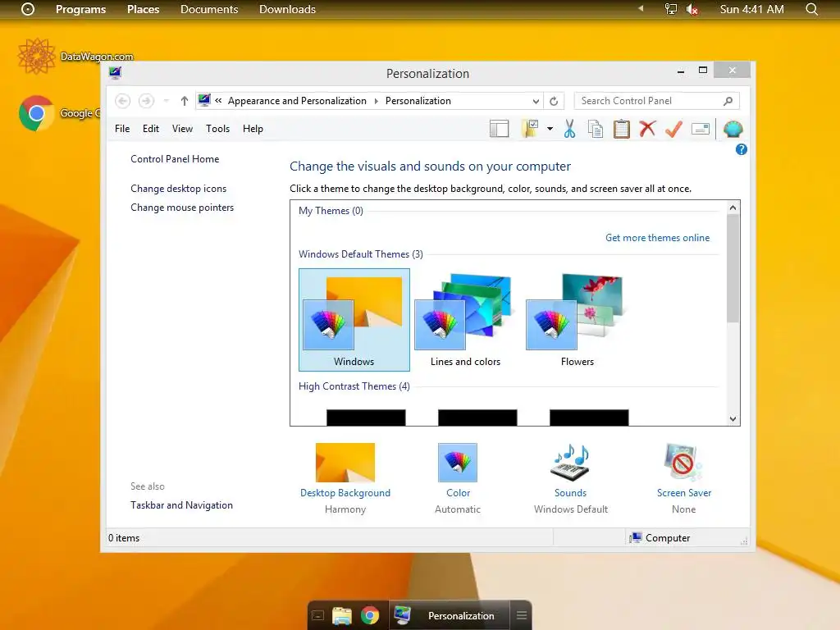Open Documents in the top panel
Viewport: 840px width, 630px height.
point(209,10)
